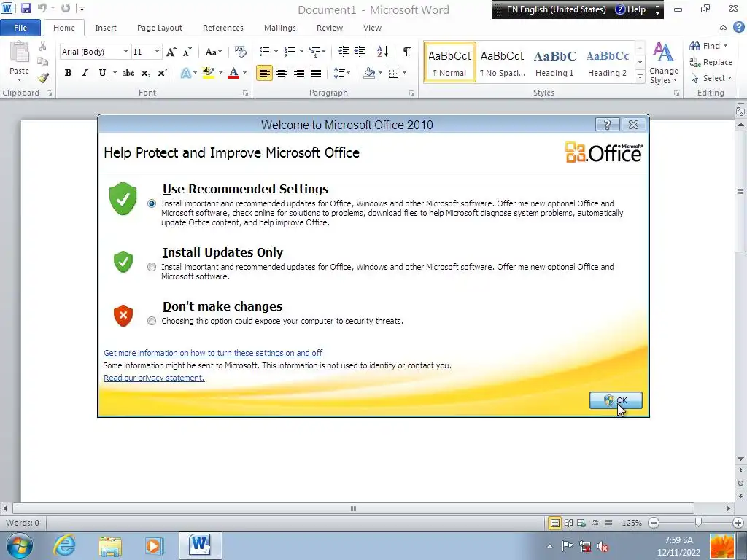Viewport: 747px width, 560px height.
Task: Open the Find dropdown arrow
Action: [726, 46]
